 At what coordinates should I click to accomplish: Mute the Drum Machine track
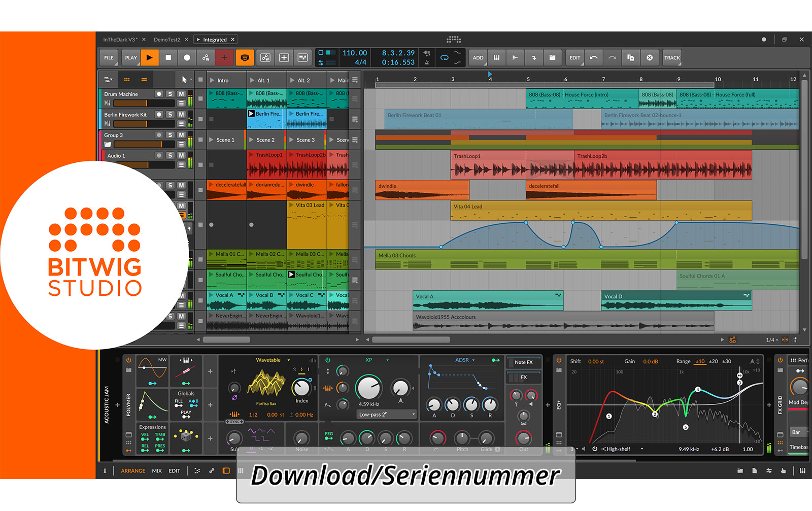click(181, 94)
